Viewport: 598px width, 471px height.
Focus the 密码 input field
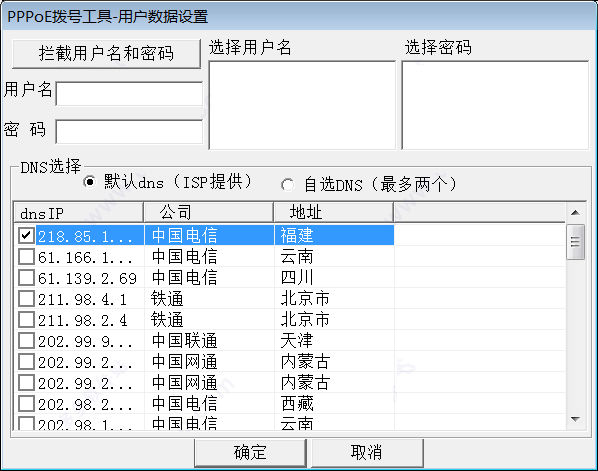tap(129, 132)
